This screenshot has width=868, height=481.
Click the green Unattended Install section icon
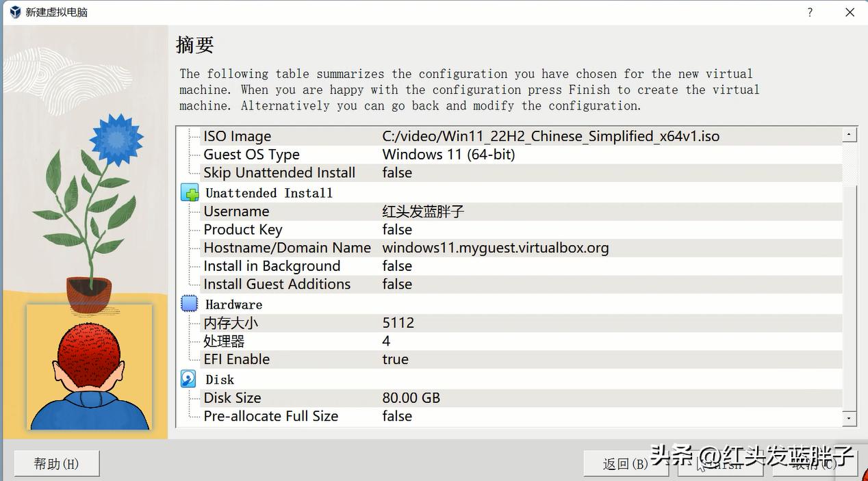189,192
